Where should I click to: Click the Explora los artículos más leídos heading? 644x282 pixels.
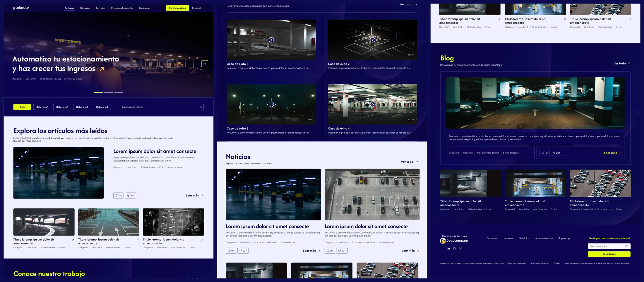tap(60, 131)
